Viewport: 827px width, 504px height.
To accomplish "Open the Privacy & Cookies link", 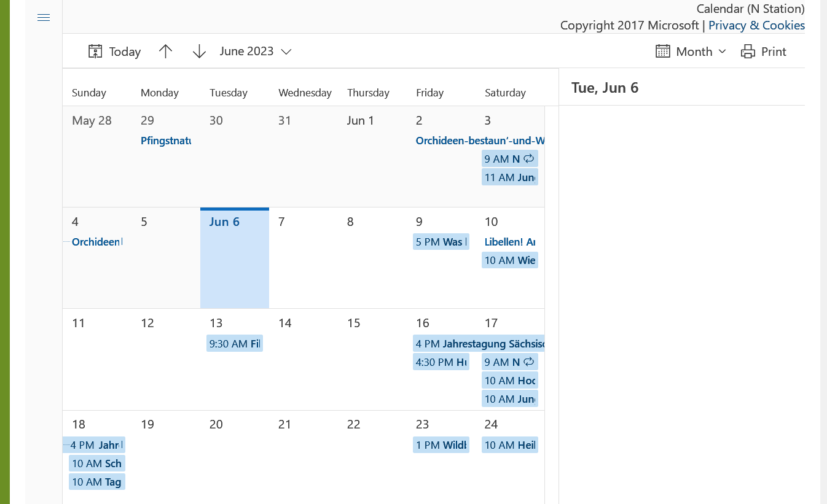I will point(756,25).
